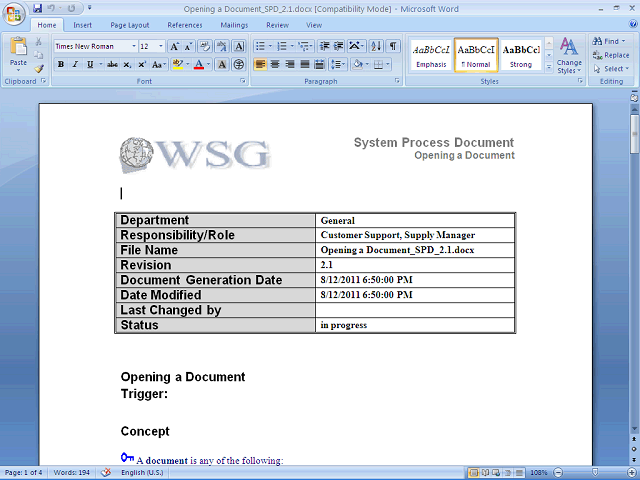
Task: Open the Change Case dropdown
Action: pos(159,64)
